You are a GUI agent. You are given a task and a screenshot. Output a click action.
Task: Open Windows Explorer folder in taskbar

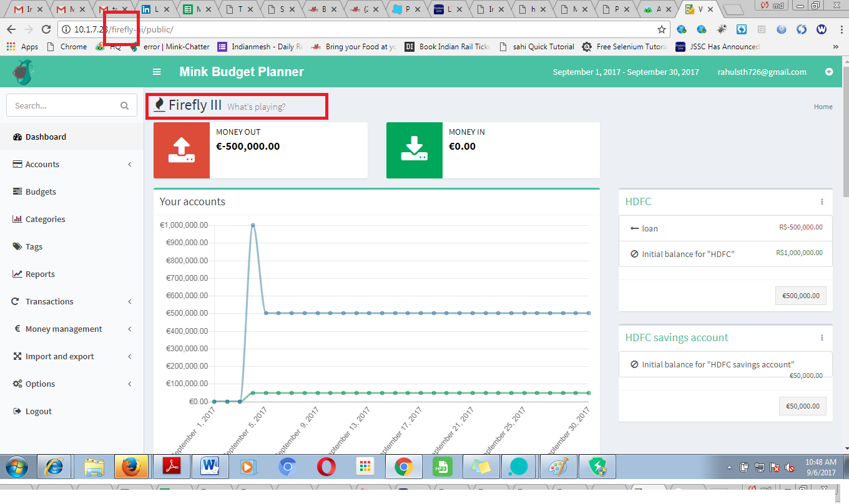pyautogui.click(x=94, y=467)
